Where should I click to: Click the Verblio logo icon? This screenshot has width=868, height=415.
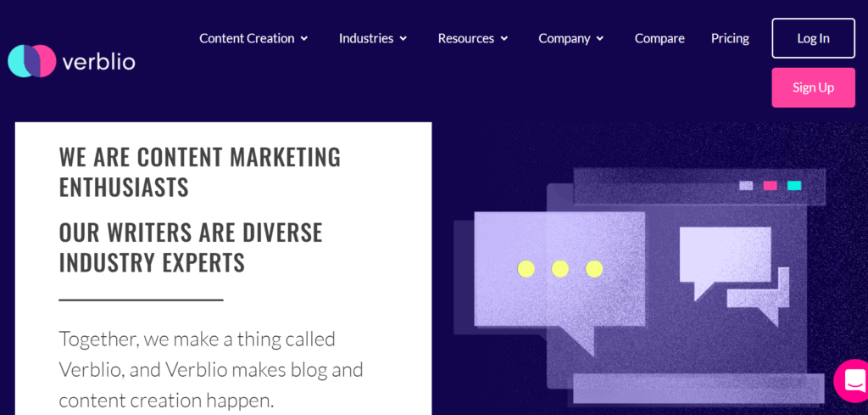(32, 61)
